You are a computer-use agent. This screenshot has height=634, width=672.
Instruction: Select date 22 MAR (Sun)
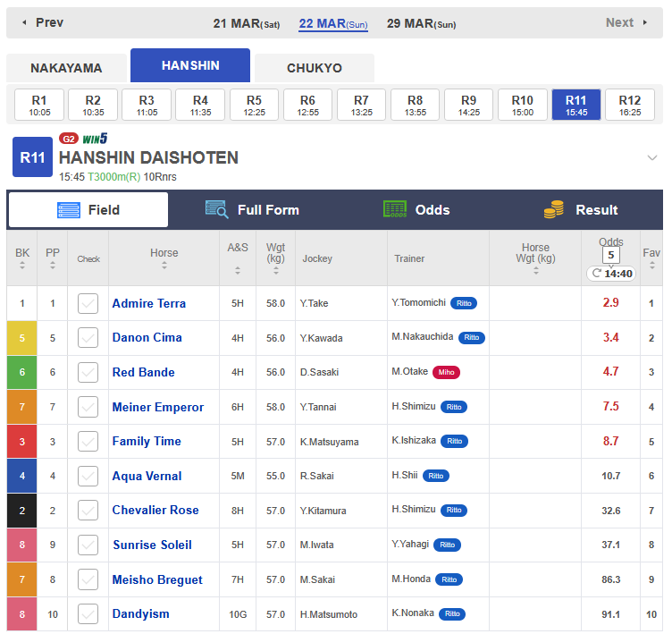333,23
